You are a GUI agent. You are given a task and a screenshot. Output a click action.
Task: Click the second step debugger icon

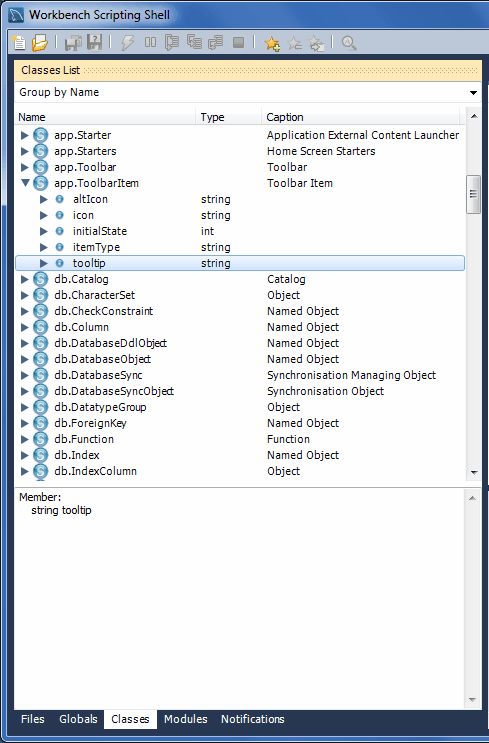194,43
